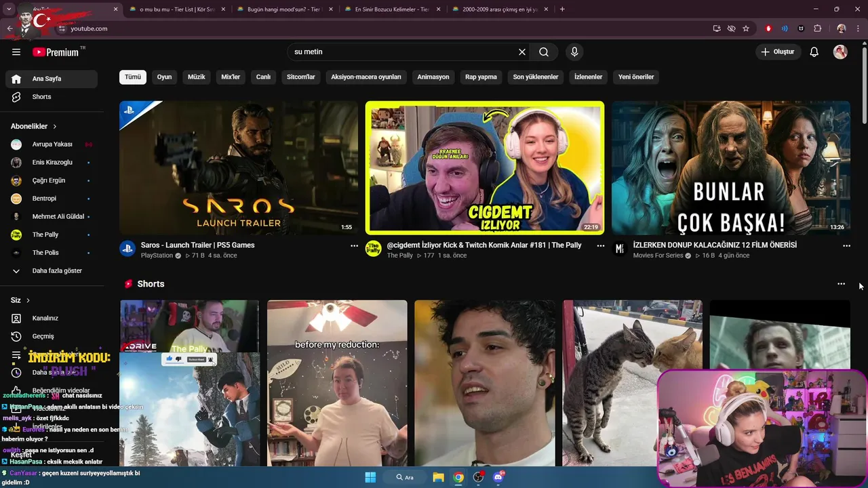Go to YouTube Premium home logo
This screenshot has height=488, width=868.
pos(56,52)
